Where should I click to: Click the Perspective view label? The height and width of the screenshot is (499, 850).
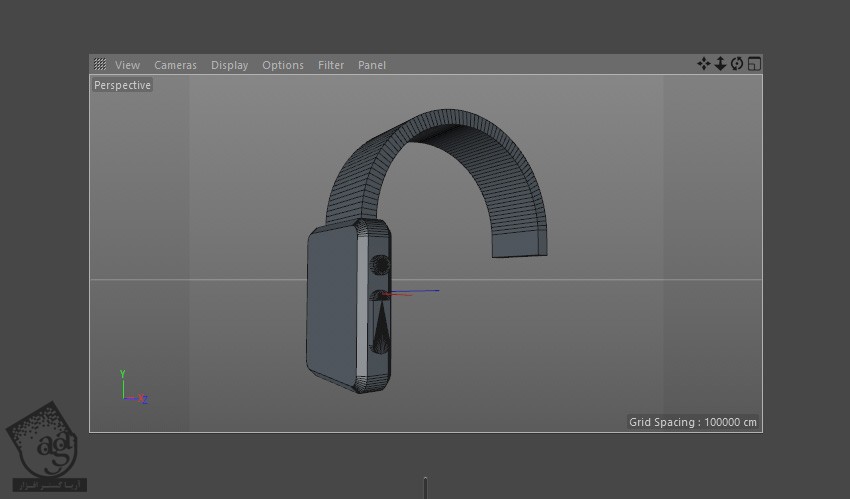point(122,85)
